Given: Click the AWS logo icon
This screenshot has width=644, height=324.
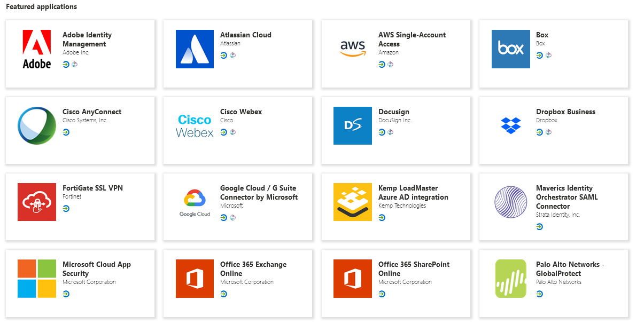Looking at the screenshot, I should click(353, 49).
